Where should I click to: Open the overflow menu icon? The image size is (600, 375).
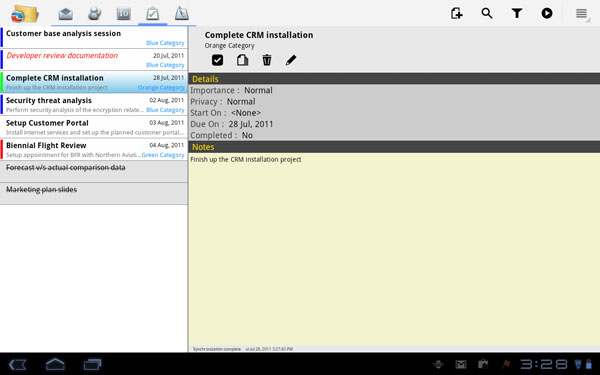tap(582, 13)
